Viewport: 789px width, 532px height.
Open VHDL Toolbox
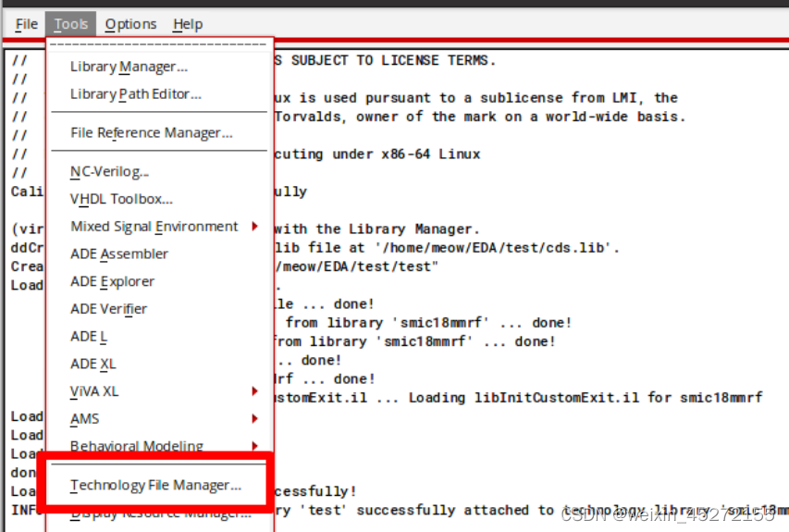pos(121,199)
